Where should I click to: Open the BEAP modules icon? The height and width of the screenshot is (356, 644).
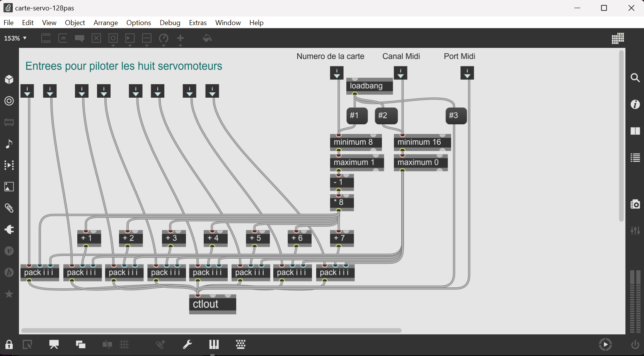click(9, 273)
